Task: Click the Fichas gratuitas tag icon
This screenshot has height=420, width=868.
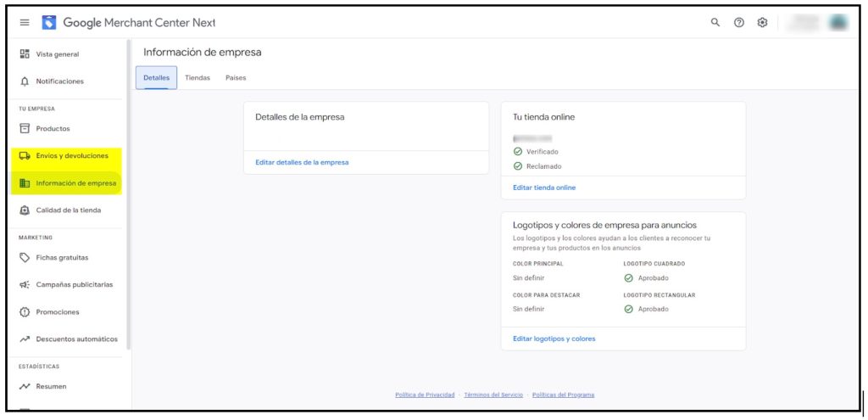Action: coord(25,258)
